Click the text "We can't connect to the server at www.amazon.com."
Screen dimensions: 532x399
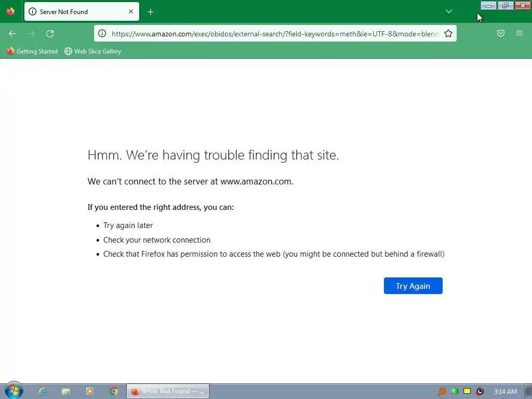click(190, 181)
